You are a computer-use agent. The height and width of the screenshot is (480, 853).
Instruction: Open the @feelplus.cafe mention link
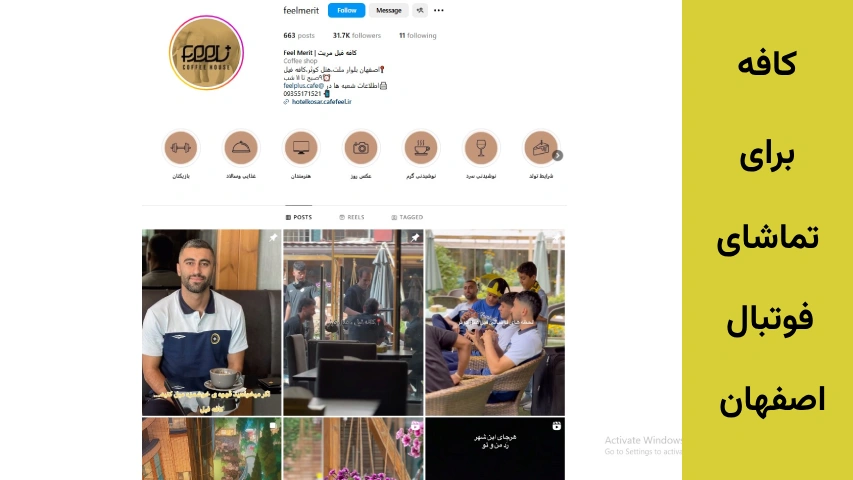point(304,85)
